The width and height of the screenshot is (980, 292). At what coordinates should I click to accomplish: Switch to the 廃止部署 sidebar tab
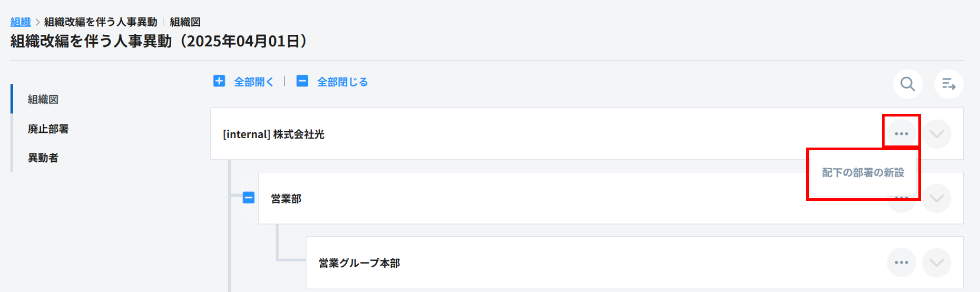[48, 129]
